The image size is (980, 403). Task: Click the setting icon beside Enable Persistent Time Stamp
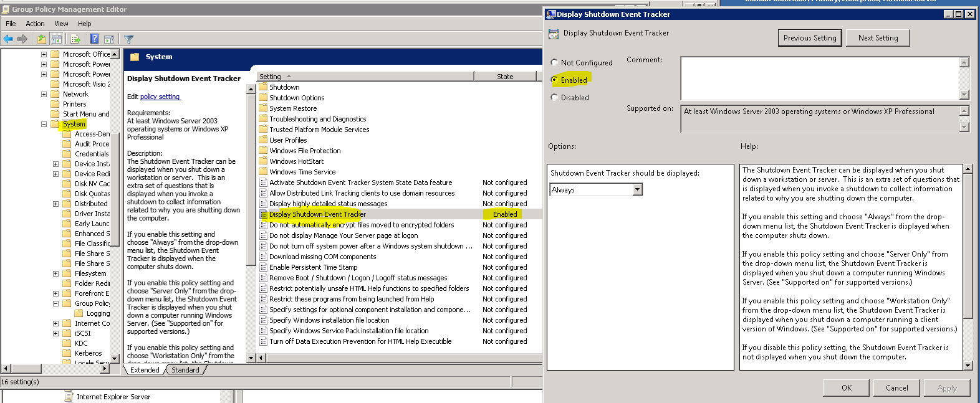pyautogui.click(x=263, y=267)
